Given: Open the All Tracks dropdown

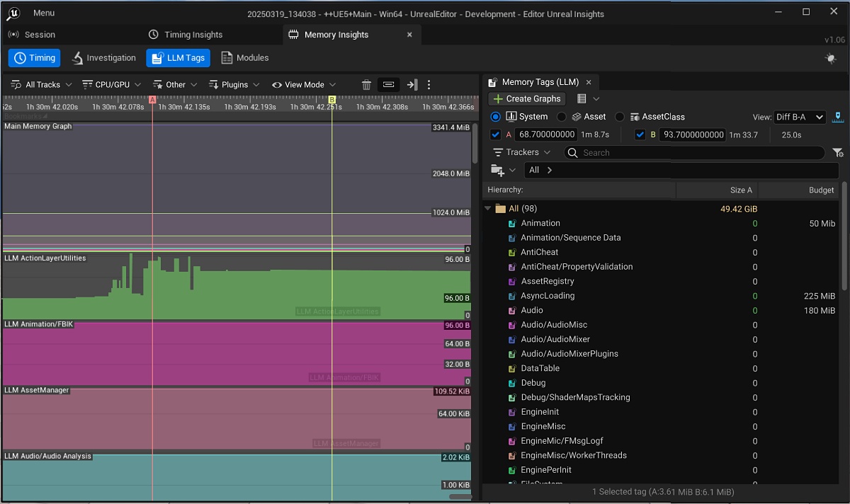Looking at the screenshot, I should [x=42, y=84].
